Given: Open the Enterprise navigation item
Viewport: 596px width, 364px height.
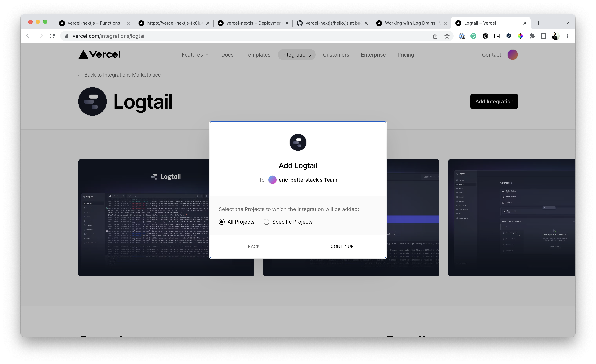Looking at the screenshot, I should tap(373, 55).
